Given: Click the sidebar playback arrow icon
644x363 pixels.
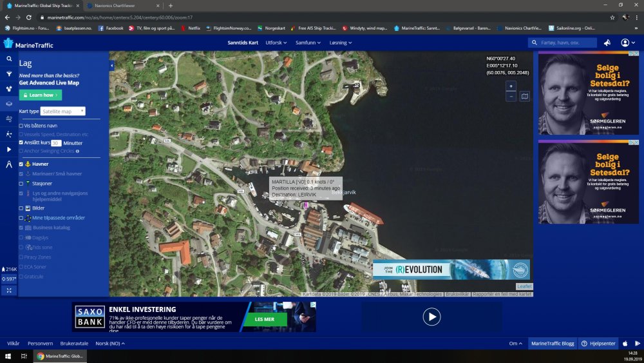Looking at the screenshot, I should pyautogui.click(x=8, y=149).
